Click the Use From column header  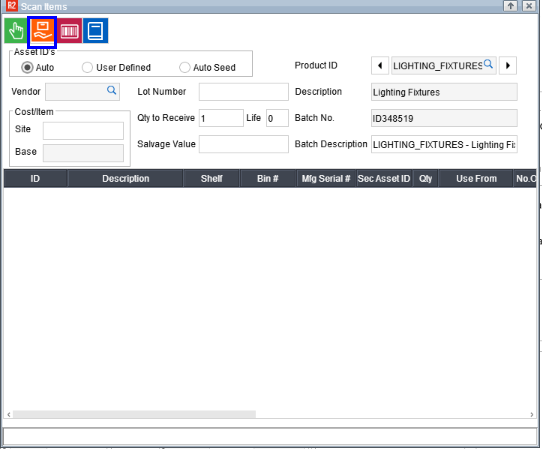pyautogui.click(x=476, y=178)
